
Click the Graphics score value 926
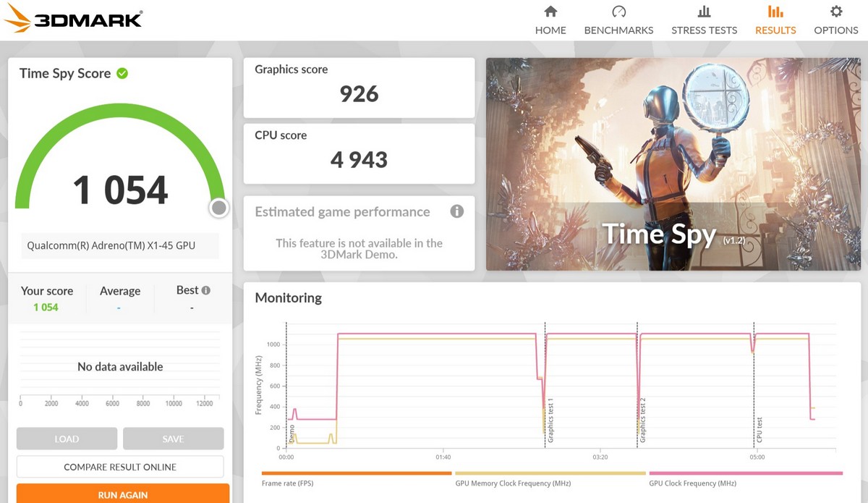359,93
